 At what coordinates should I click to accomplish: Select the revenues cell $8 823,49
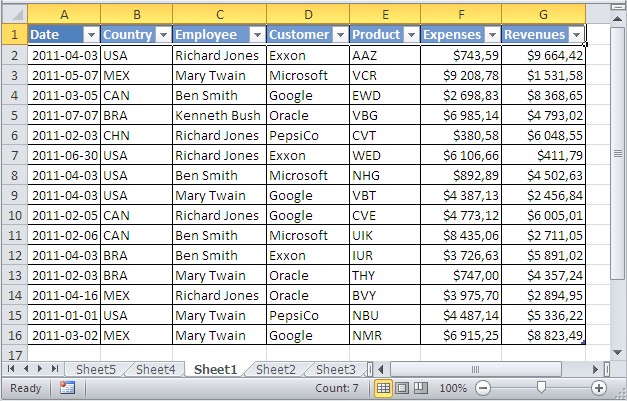(543, 335)
